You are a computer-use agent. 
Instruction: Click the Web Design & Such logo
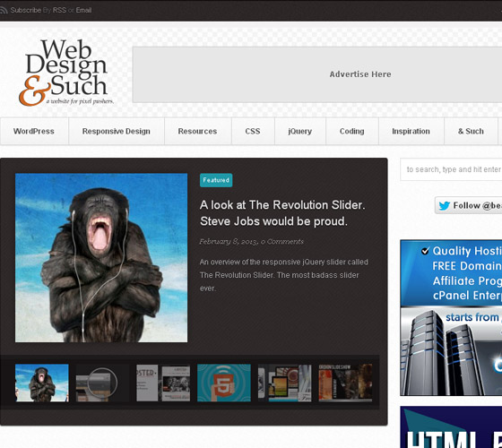[x=66, y=73]
